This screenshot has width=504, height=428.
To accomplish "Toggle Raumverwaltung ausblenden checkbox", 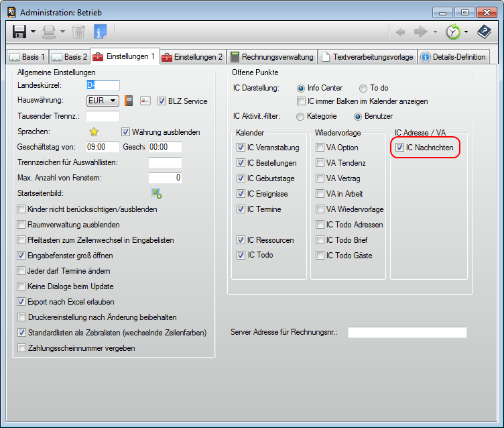I will pos(21,225).
